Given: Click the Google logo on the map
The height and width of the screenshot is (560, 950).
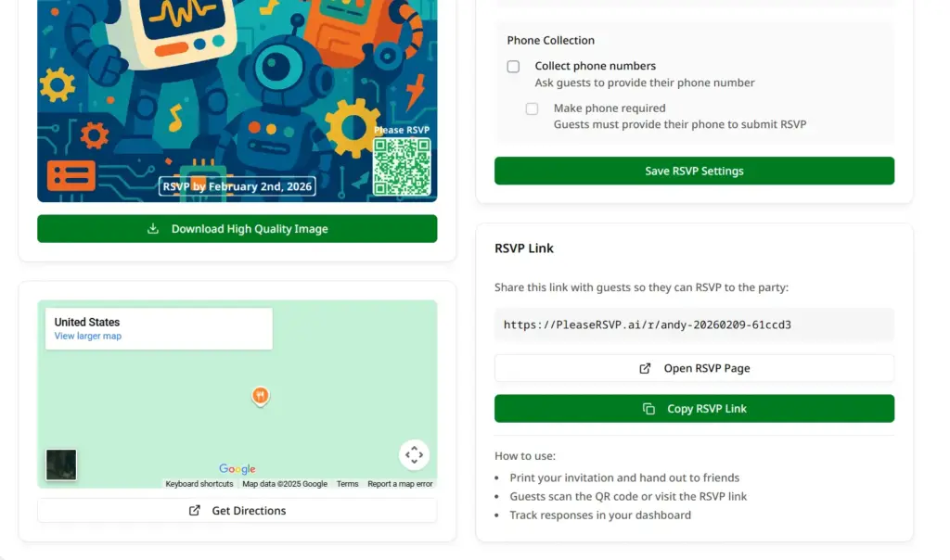Looking at the screenshot, I should [237, 468].
